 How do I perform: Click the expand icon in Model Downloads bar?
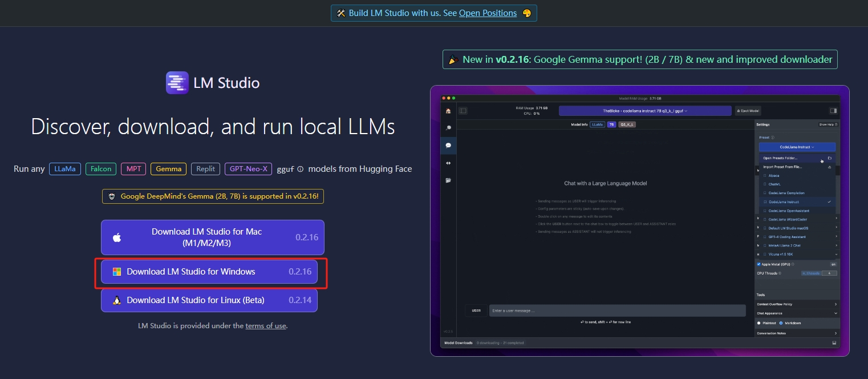tap(834, 343)
